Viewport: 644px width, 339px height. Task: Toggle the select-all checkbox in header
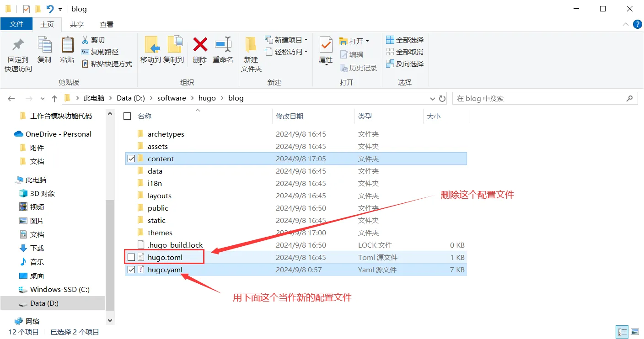[128, 116]
